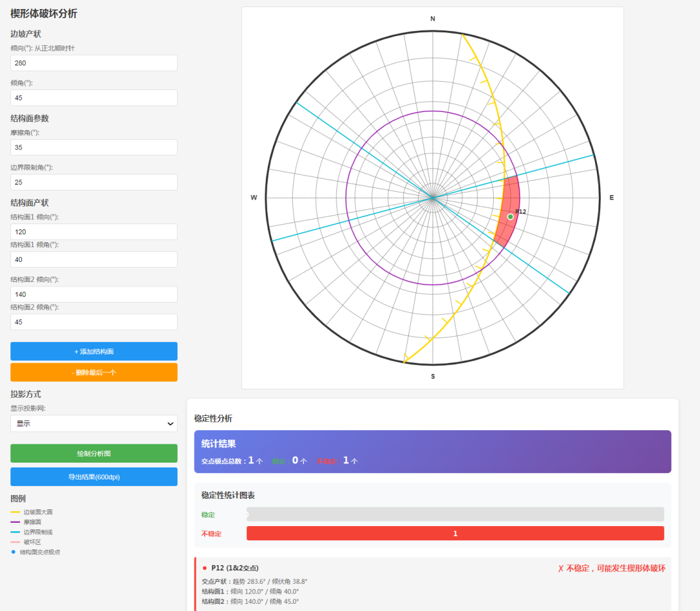700x611 pixels.
Task: Click the slope 倾角 input field
Action: point(94,98)
